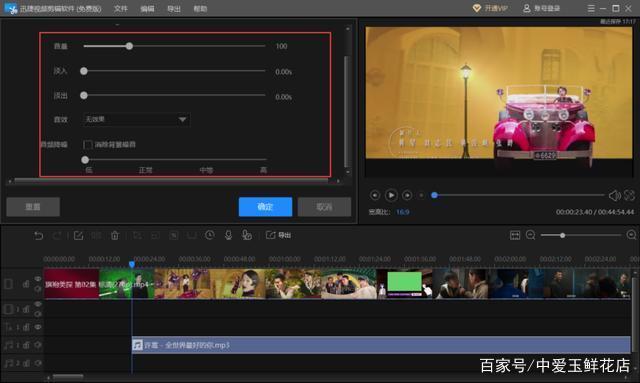Screen dimensions: 640x383
Task: Step back one frame in preview
Action: (x=375, y=196)
